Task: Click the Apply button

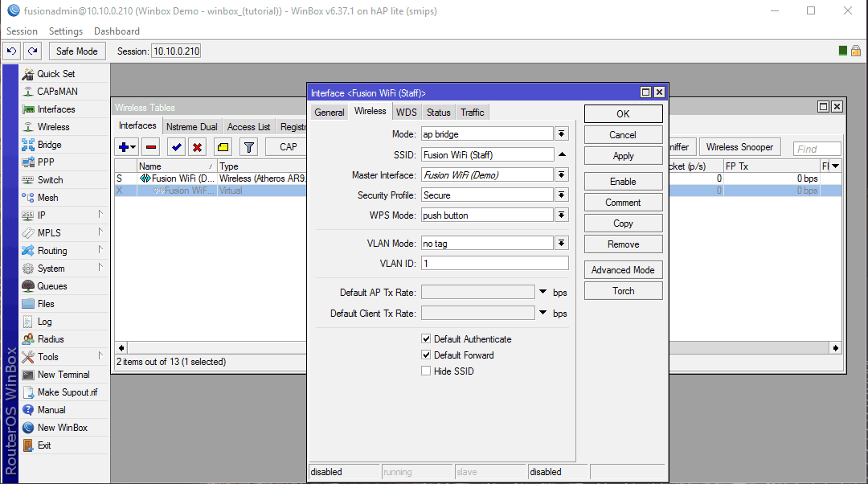Action: click(624, 156)
